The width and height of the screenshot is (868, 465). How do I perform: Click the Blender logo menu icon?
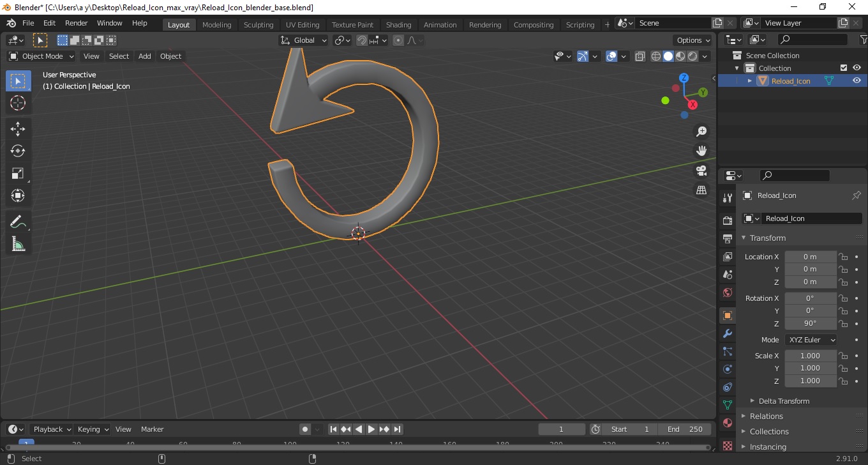[x=11, y=23]
